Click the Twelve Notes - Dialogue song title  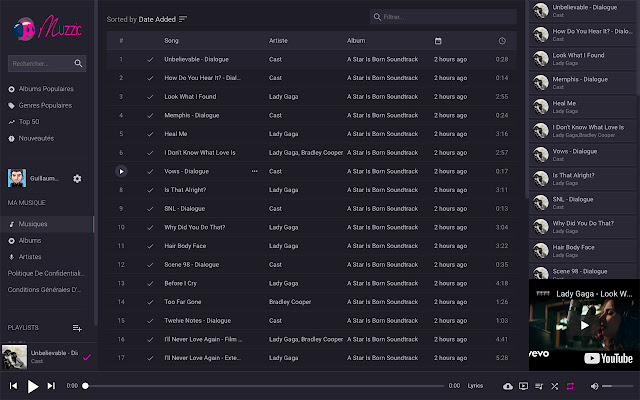tap(198, 321)
